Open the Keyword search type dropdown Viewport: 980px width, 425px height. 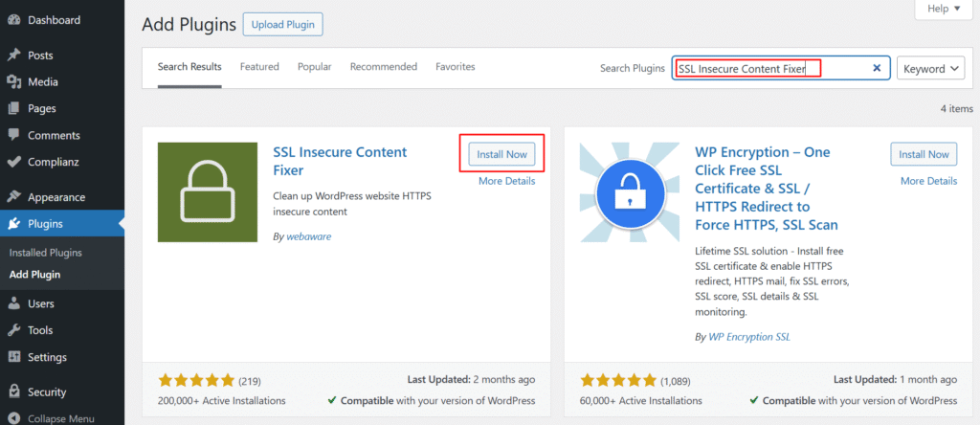[x=930, y=69]
